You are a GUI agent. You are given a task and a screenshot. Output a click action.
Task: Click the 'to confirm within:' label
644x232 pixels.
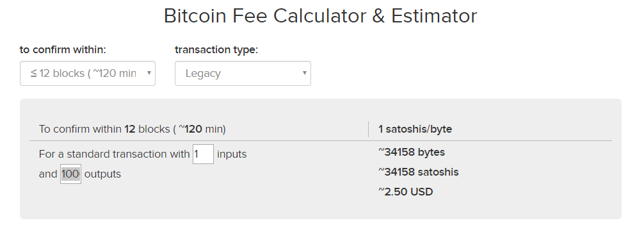point(63,50)
